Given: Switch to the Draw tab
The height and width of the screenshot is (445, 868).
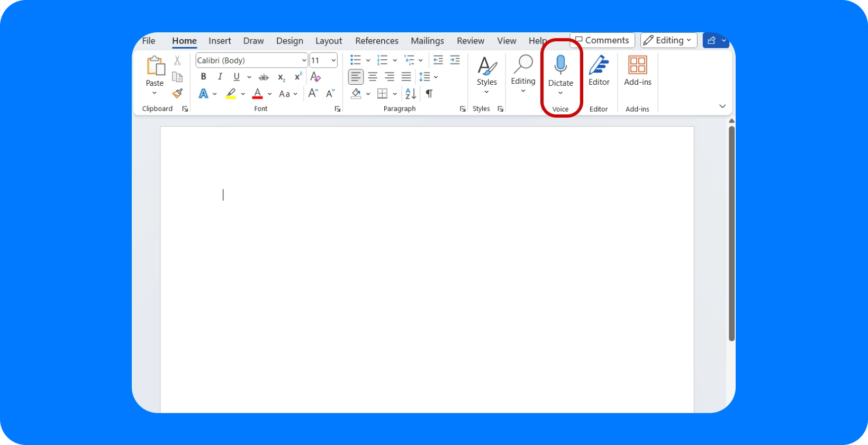Looking at the screenshot, I should [254, 41].
